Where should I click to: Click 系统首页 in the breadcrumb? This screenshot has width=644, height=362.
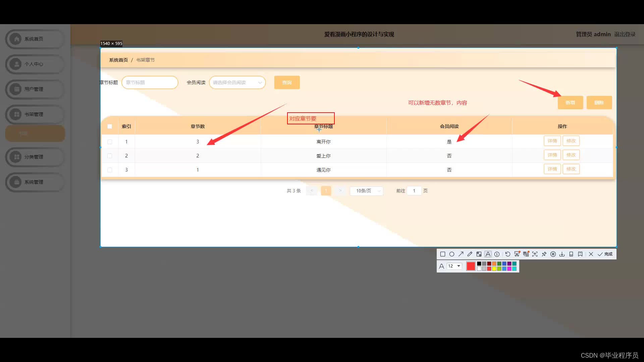click(x=118, y=60)
